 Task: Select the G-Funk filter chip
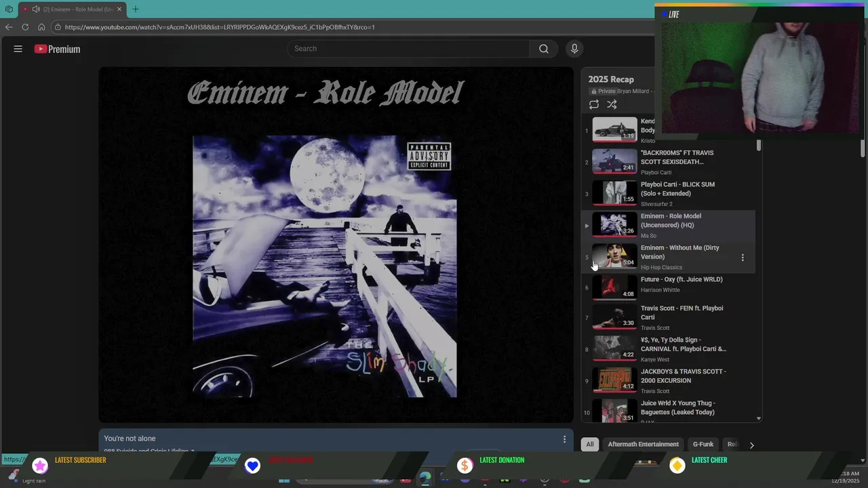(x=703, y=445)
